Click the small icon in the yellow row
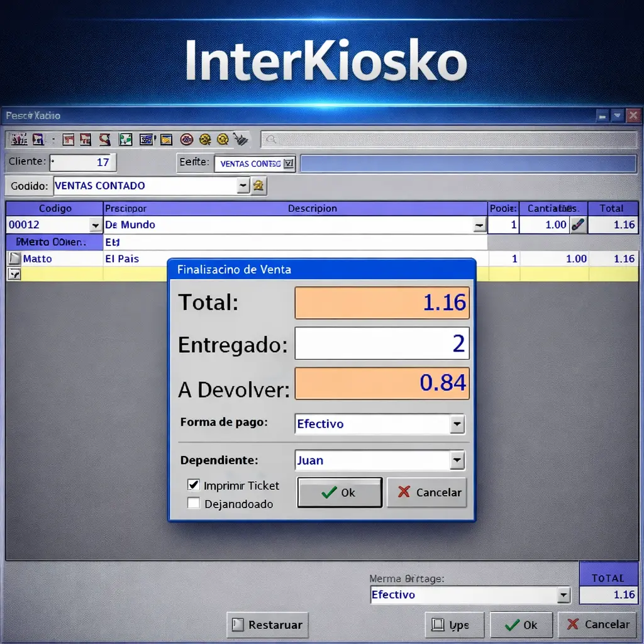The height and width of the screenshot is (644, 644). (14, 274)
